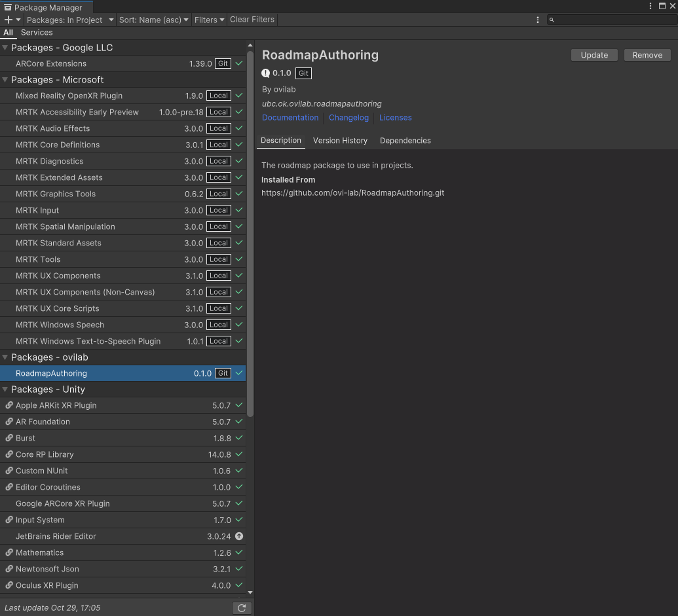
Task: Click Git badge on RoadmapAuthoring list row
Action: (x=223, y=373)
